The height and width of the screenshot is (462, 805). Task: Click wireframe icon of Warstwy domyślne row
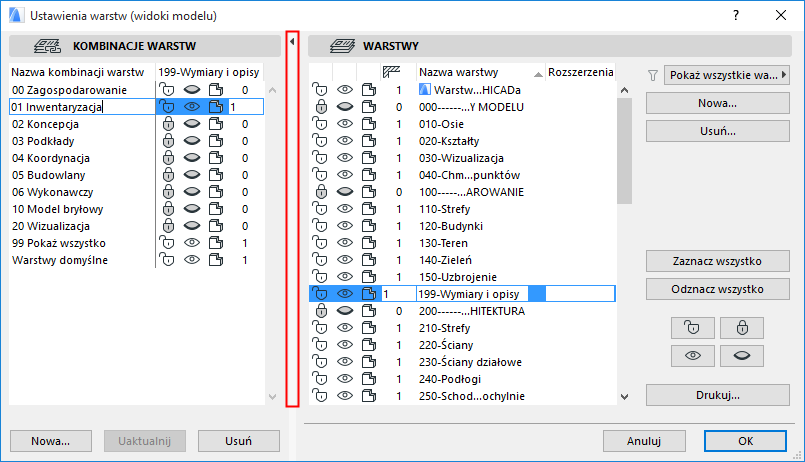[216, 260]
